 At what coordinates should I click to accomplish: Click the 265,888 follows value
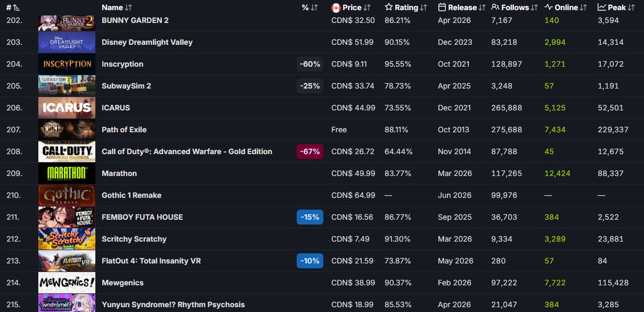click(507, 108)
